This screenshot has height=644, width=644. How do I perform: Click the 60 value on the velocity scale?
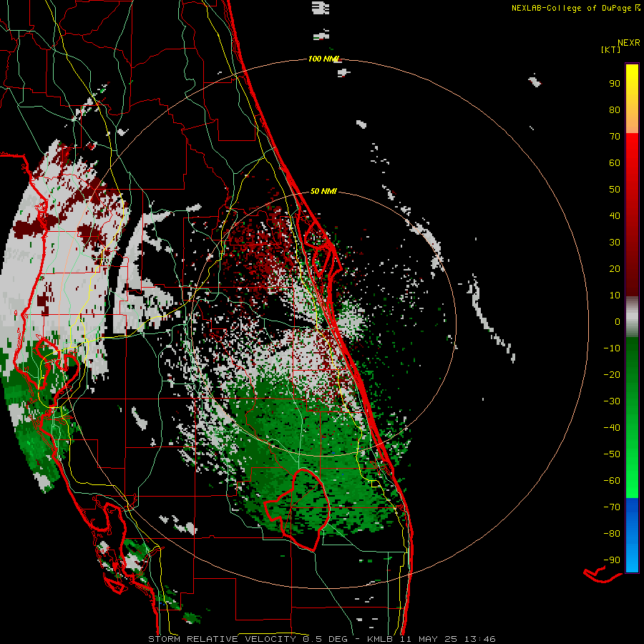coord(615,162)
